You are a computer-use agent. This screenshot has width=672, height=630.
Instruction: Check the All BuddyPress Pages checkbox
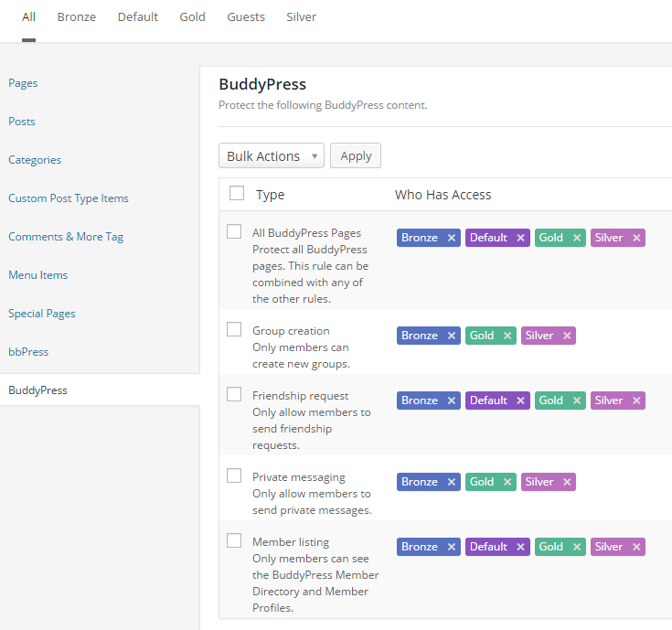(234, 231)
